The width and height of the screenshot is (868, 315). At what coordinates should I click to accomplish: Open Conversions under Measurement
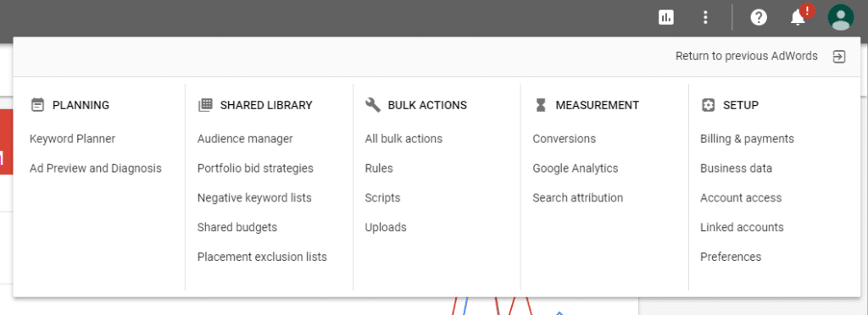click(564, 139)
